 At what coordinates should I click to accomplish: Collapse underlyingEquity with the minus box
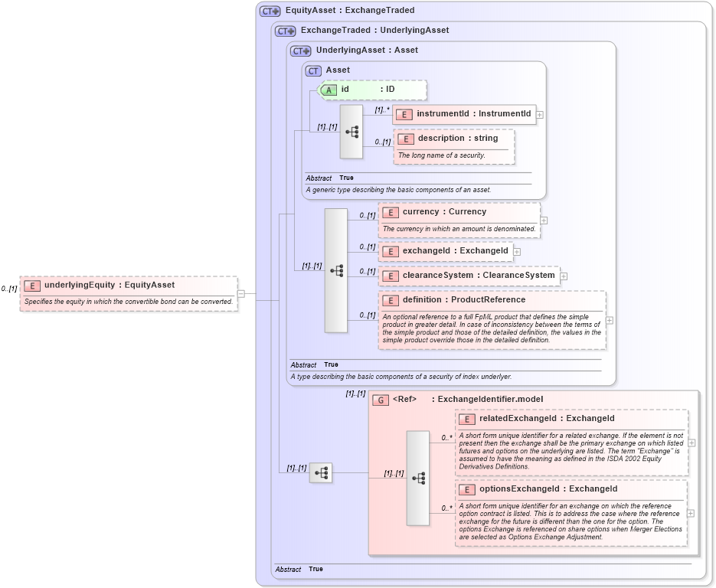click(241, 293)
